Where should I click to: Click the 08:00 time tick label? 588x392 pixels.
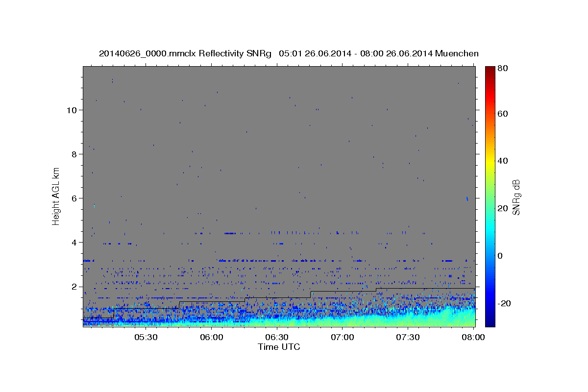(x=473, y=337)
